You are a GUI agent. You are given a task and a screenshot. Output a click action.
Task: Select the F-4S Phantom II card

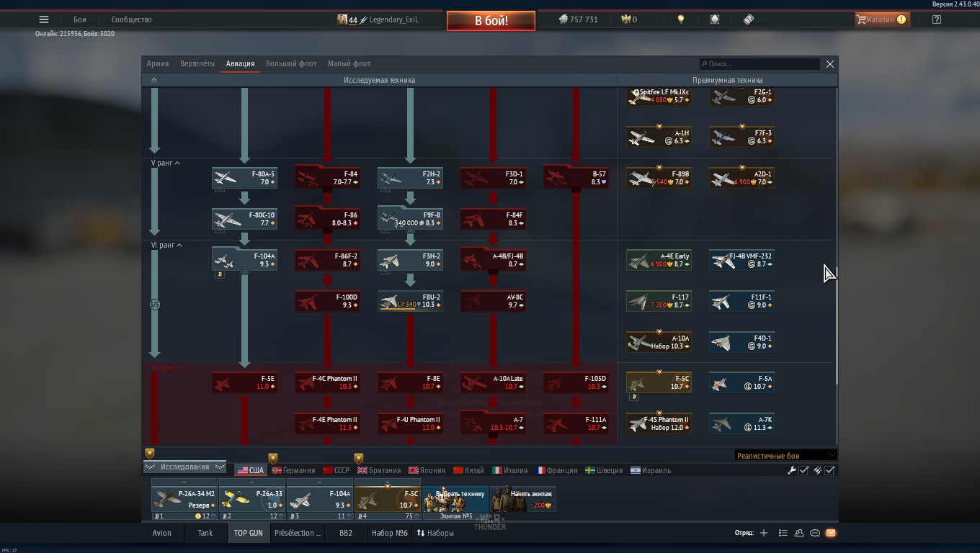click(659, 423)
